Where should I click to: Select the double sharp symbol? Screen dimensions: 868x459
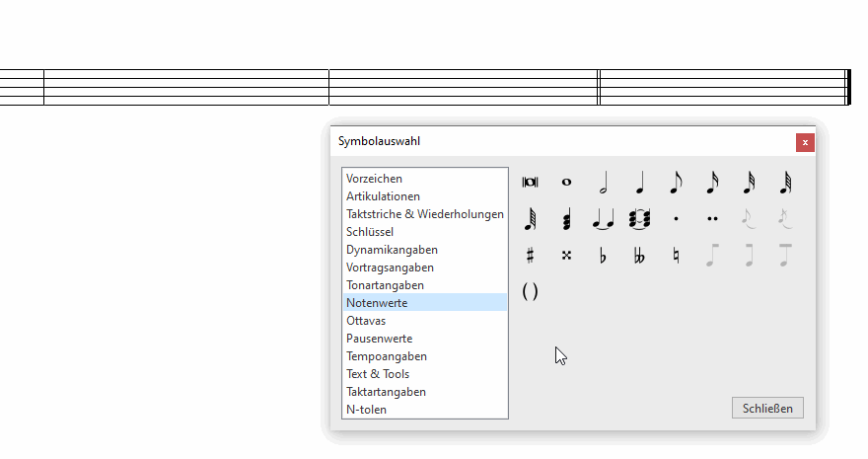click(566, 256)
